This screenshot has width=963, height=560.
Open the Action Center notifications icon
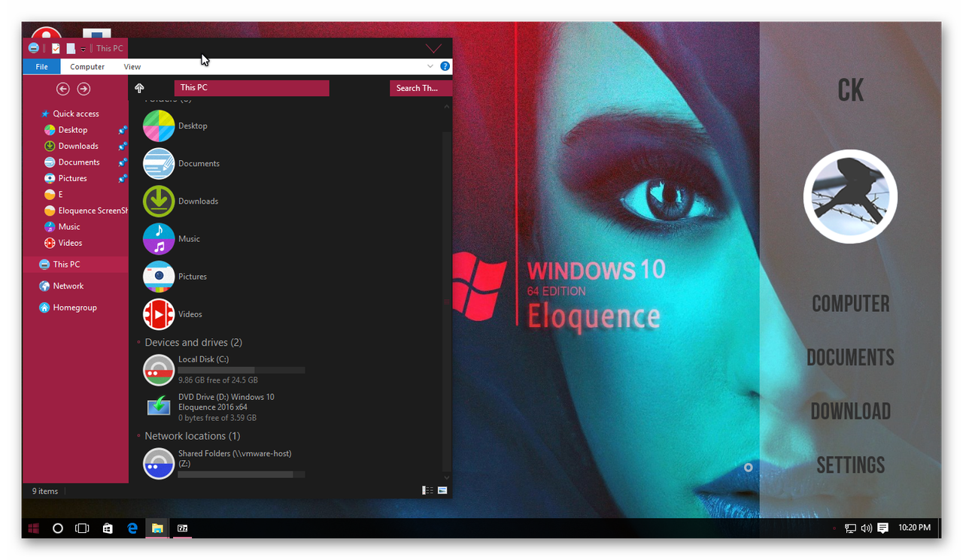(882, 528)
